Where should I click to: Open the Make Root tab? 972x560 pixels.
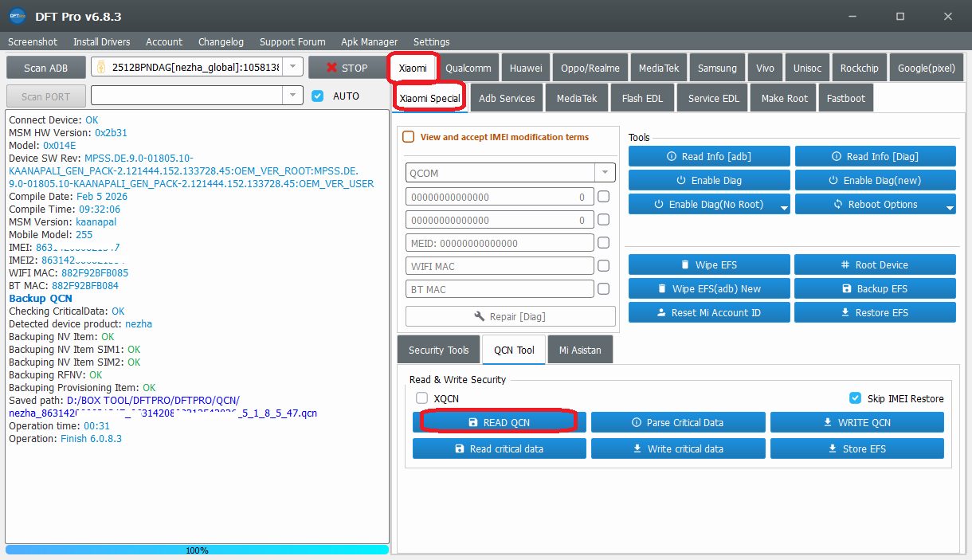[x=784, y=98]
